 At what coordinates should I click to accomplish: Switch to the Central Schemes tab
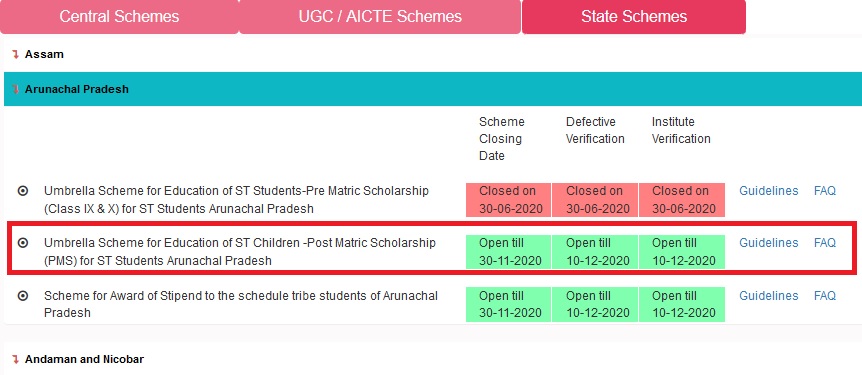[119, 16]
